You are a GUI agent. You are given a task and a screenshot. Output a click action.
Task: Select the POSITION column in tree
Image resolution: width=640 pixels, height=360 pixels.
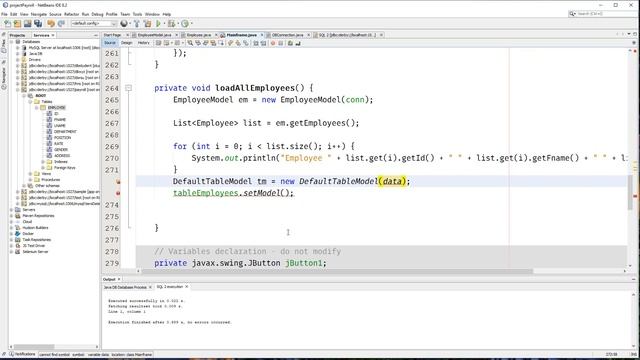coord(62,138)
